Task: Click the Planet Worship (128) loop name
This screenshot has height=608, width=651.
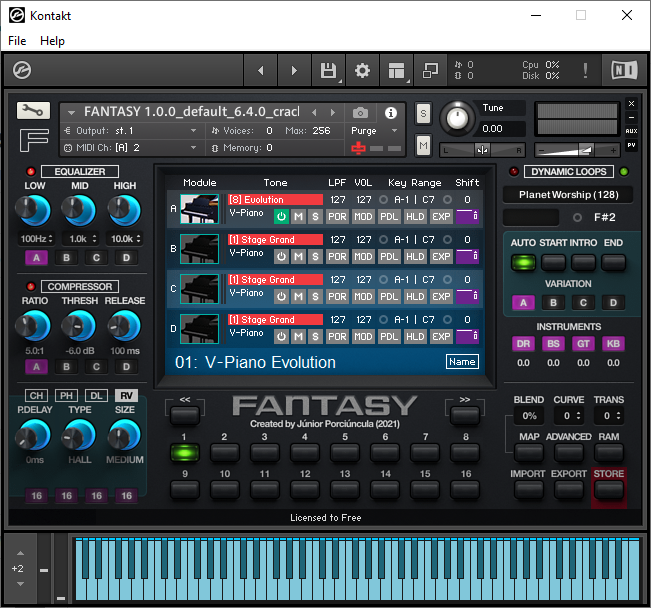Action: pyautogui.click(x=568, y=195)
